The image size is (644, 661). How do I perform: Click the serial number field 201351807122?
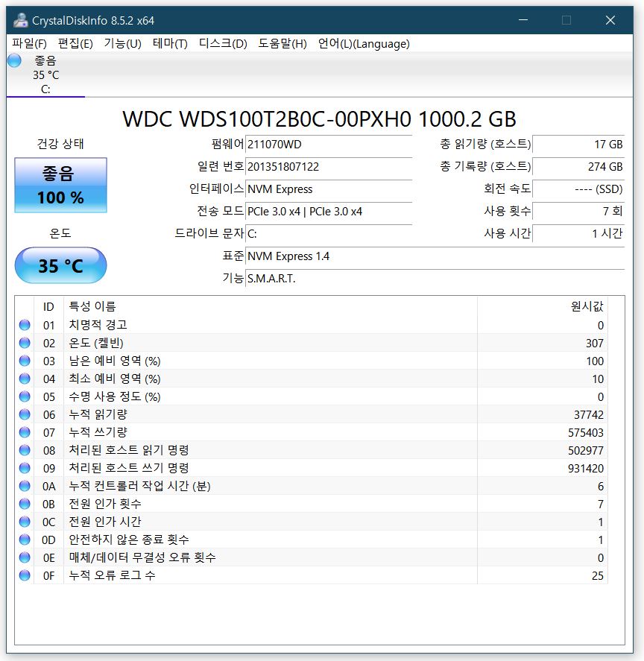click(329, 166)
